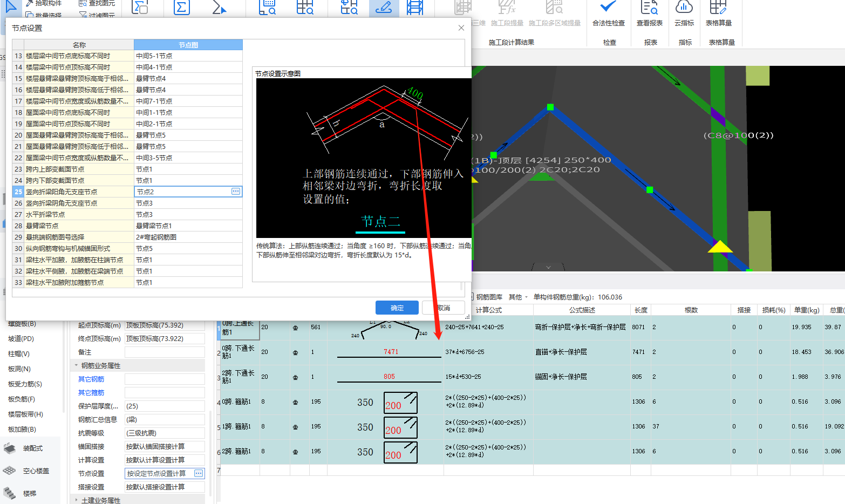Click the 其它箍筋 link
The image size is (845, 504).
[91, 393]
